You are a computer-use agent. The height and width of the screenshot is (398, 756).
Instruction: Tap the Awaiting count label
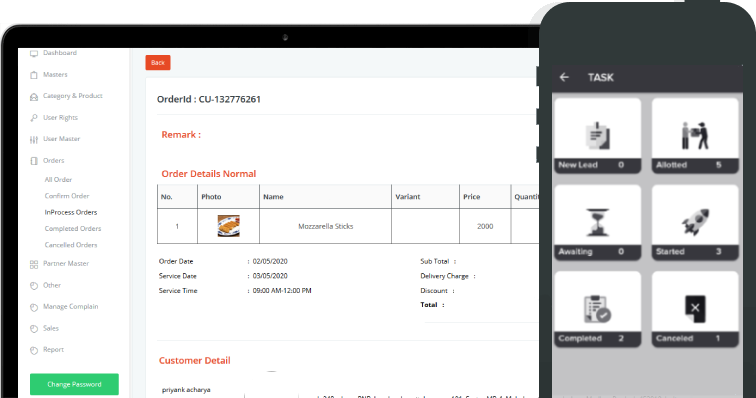coord(598,252)
